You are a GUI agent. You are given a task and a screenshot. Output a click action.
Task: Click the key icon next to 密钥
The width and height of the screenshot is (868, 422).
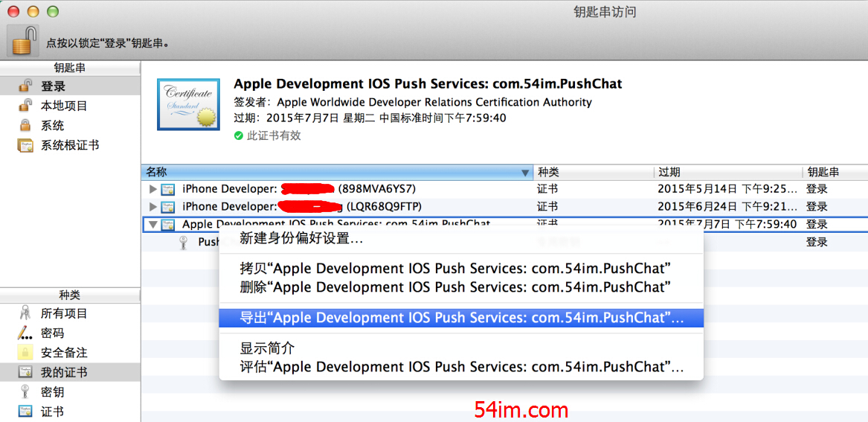25,392
